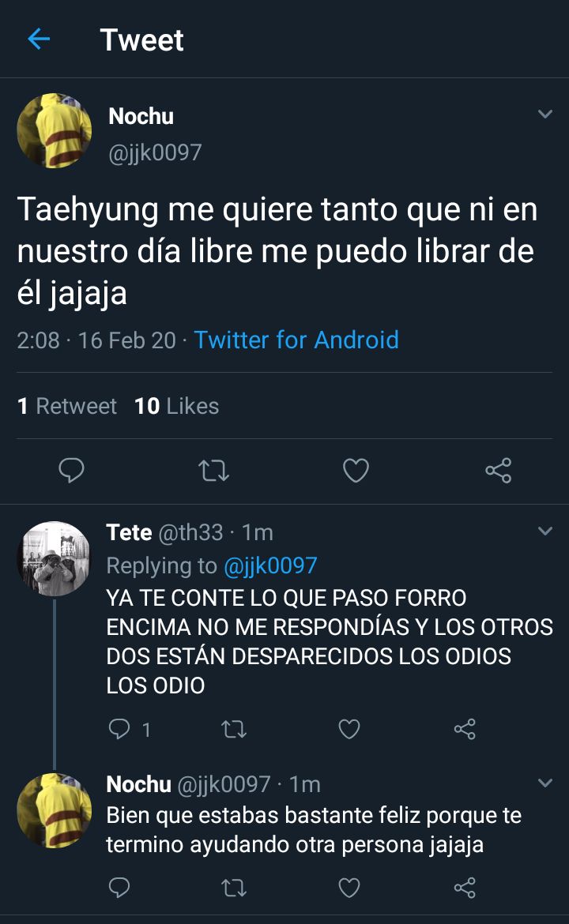Like Nochu's bottom reply

pos(349,887)
